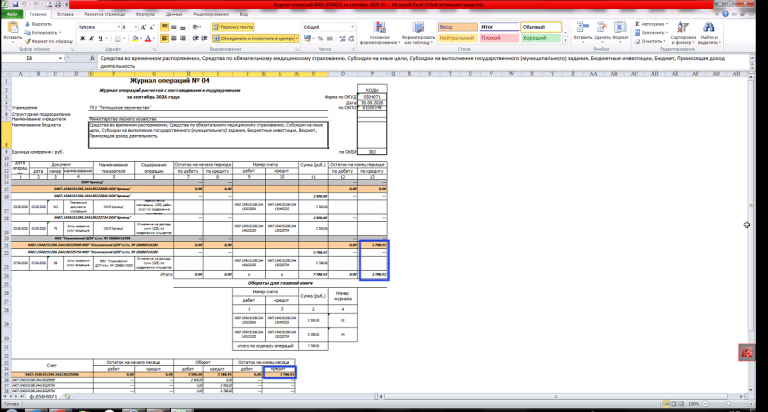Open the number format dropdown (Общий)
Image resolution: width=768 pixels, height=412 pixels.
[x=352, y=27]
